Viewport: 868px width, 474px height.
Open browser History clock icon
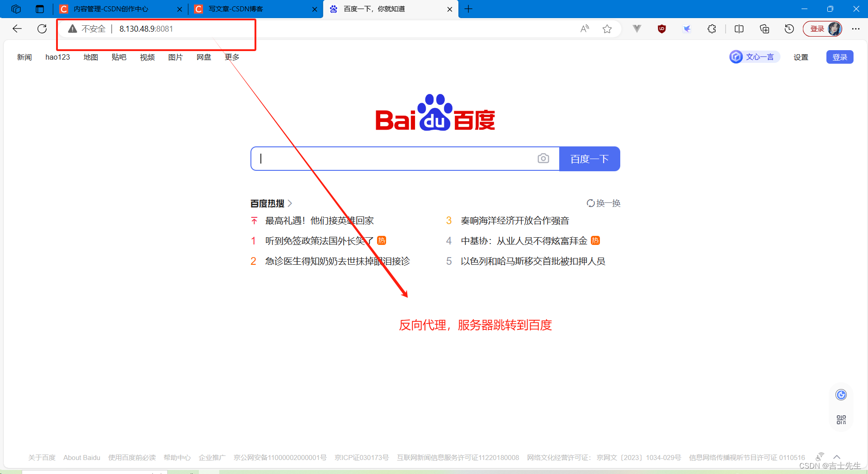[789, 29]
